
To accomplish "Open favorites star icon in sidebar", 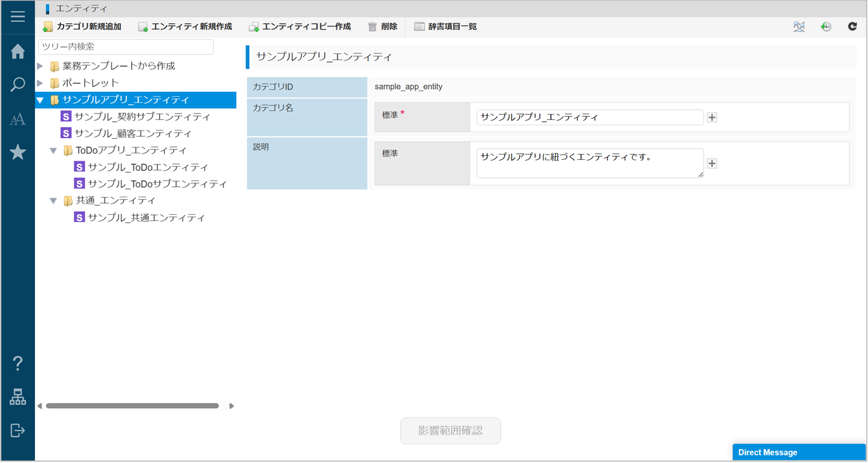I will (18, 152).
